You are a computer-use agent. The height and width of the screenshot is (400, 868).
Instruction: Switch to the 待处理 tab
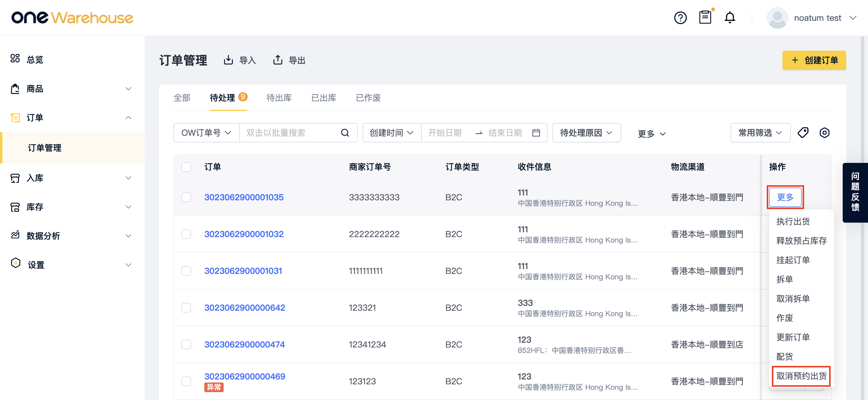(x=228, y=98)
